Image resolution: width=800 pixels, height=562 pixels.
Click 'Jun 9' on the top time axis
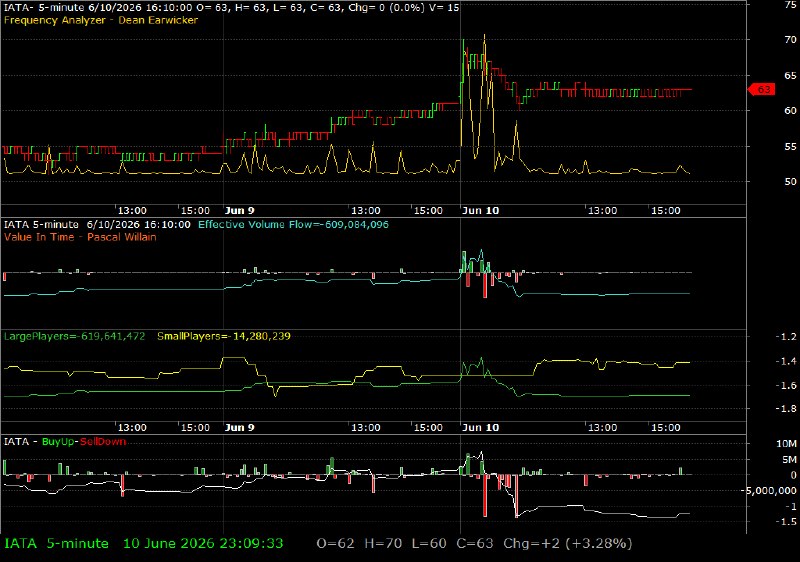pos(239,211)
